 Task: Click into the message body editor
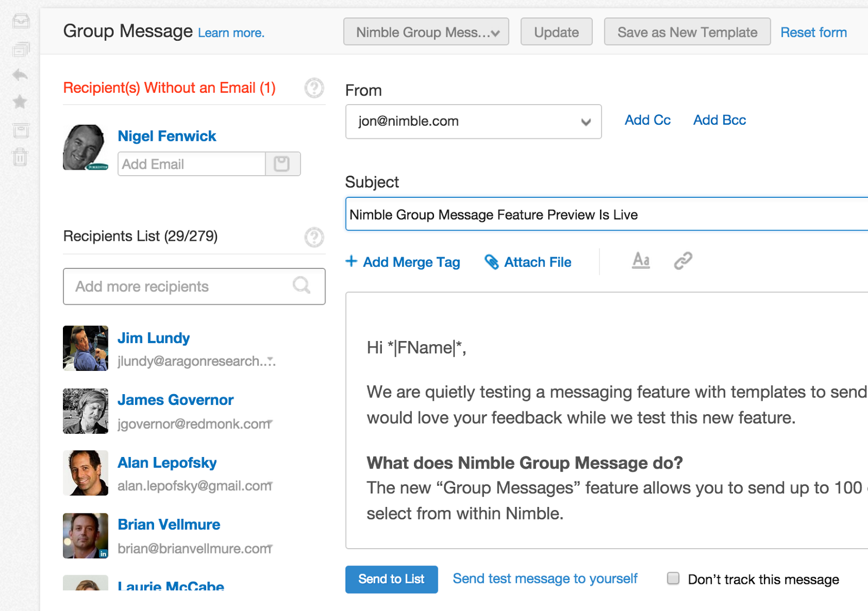click(x=607, y=421)
